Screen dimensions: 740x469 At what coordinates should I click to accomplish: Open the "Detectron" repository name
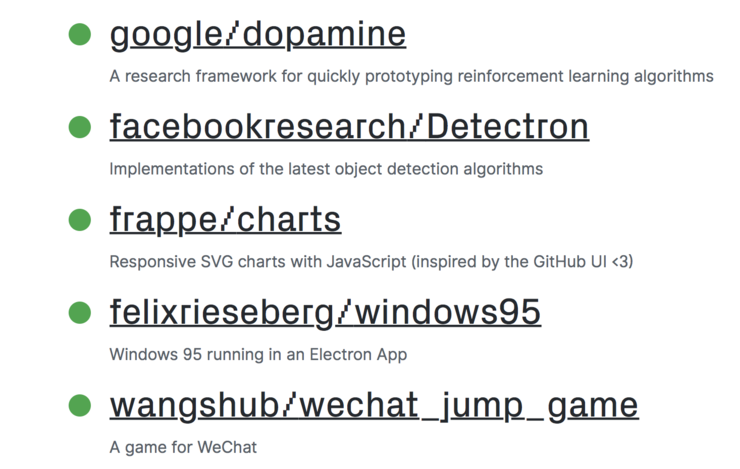click(x=508, y=126)
